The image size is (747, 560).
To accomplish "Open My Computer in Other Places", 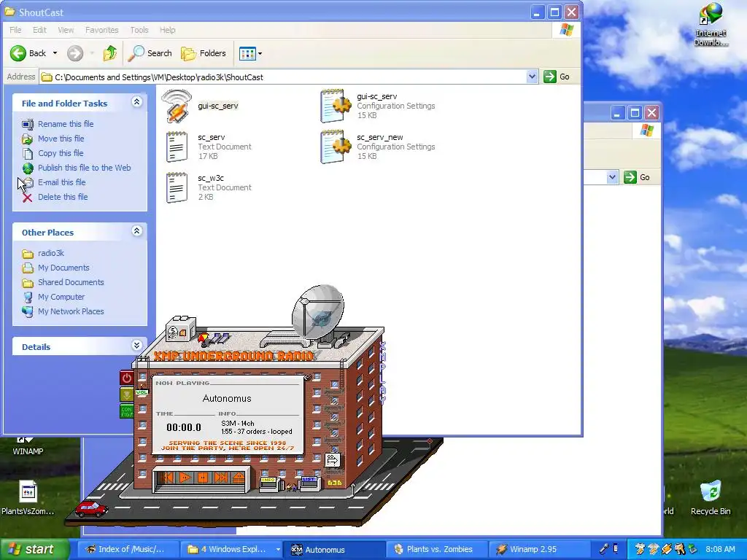I will [x=61, y=297].
